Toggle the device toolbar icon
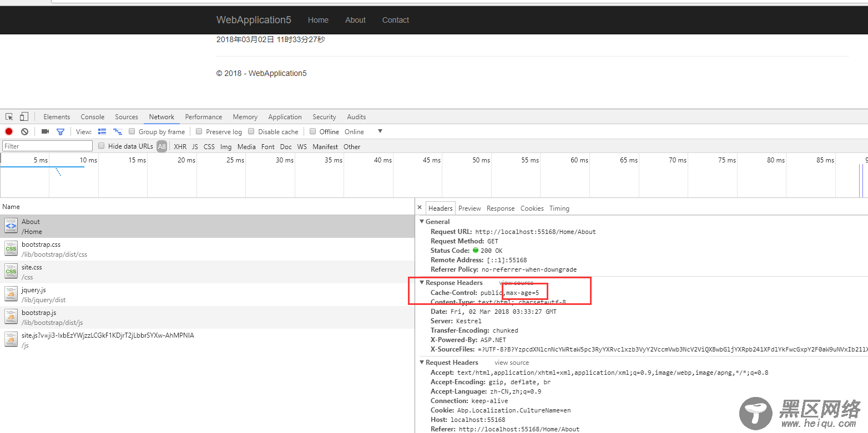Image resolution: width=868 pixels, height=433 pixels. (24, 116)
